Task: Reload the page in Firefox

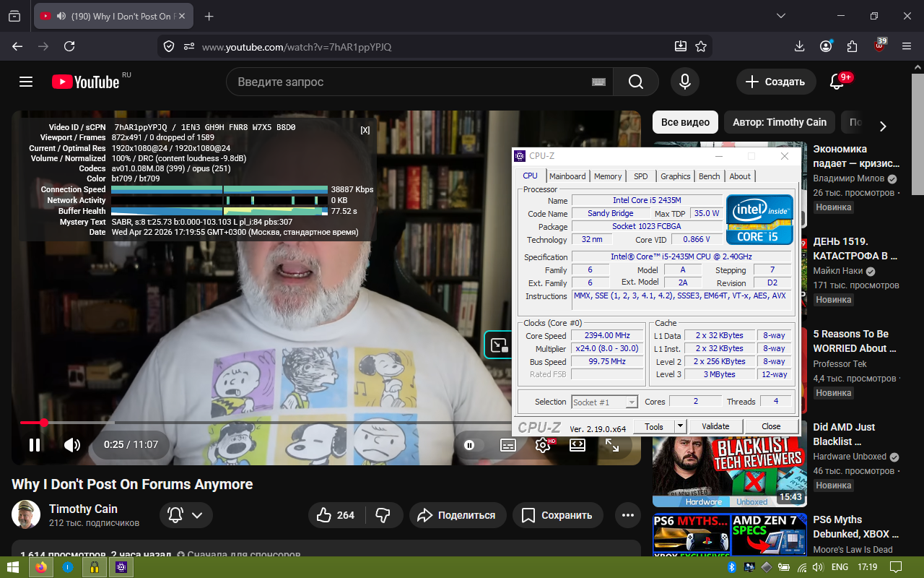Action: pos(69,46)
